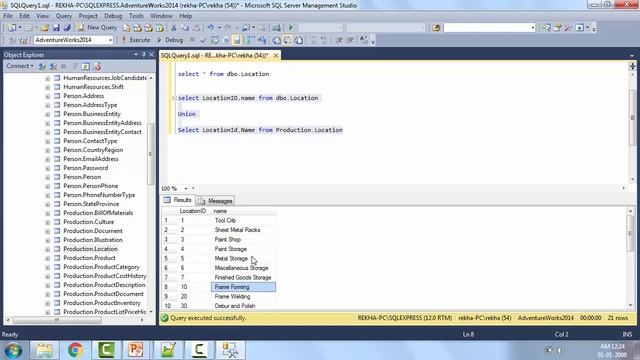The width and height of the screenshot is (640, 360).
Task: Click the Activity Monitor icon in Object Explorer
Action: click(97, 66)
